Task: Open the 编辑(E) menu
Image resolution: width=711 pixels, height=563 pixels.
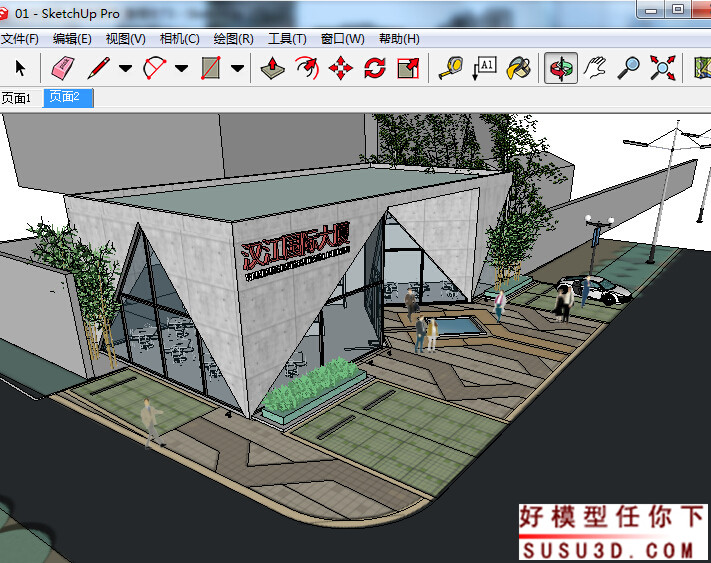Action: (x=72, y=39)
